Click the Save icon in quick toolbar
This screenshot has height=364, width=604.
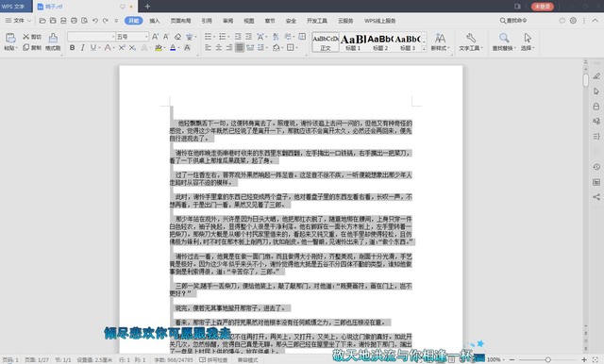53,21
